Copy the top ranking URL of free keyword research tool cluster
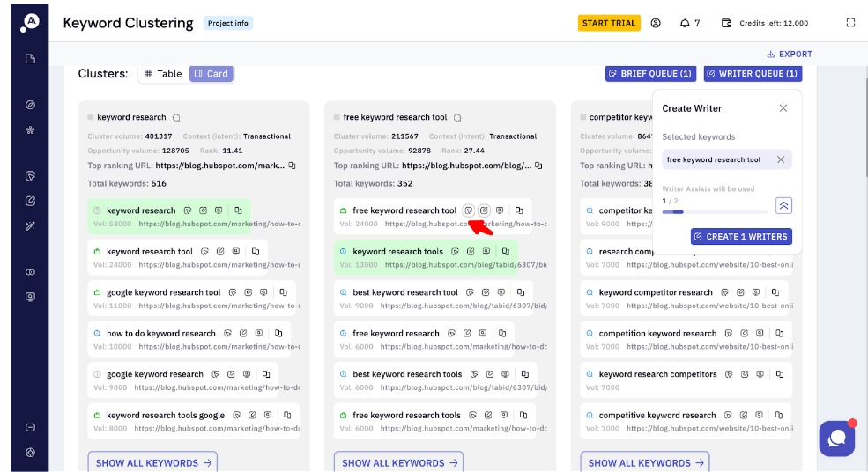Screen dimensions: 868x472 point(538,166)
